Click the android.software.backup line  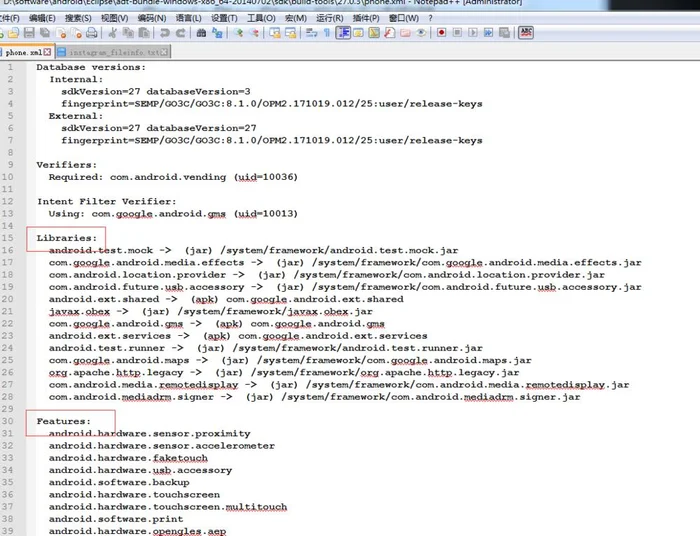pyautogui.click(x=119, y=482)
